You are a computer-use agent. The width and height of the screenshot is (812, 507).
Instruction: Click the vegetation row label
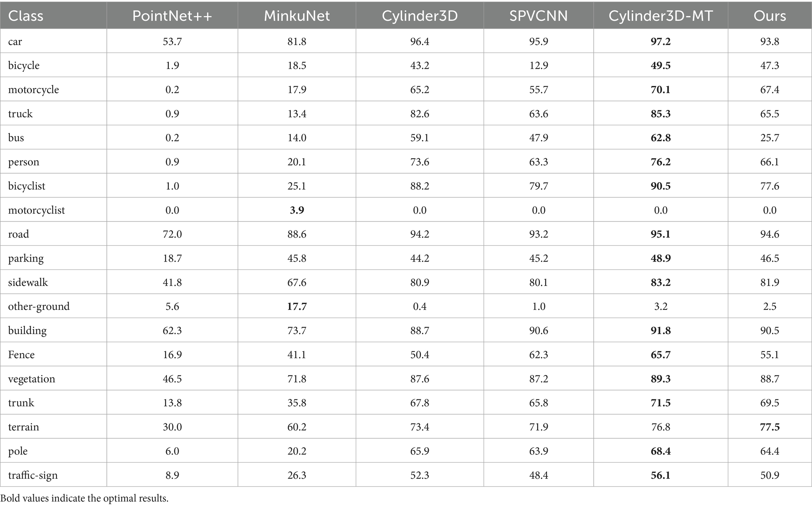pos(31,379)
